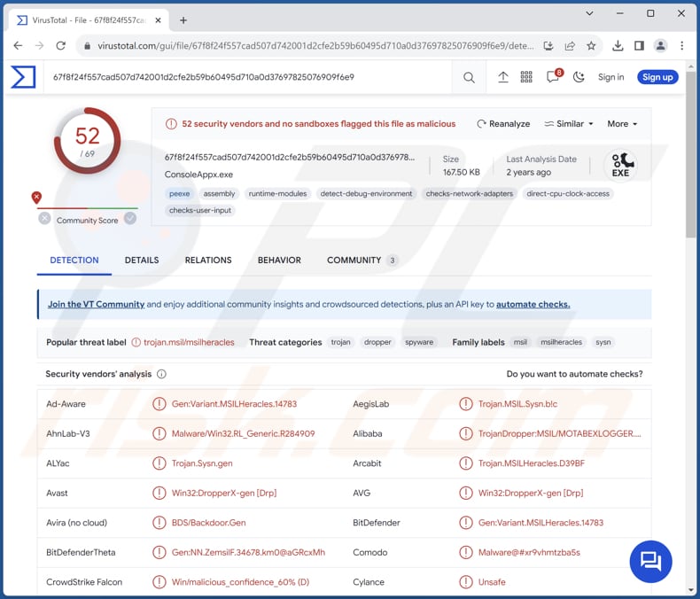
Task: Open the browser downloads icon
Action: point(618,45)
